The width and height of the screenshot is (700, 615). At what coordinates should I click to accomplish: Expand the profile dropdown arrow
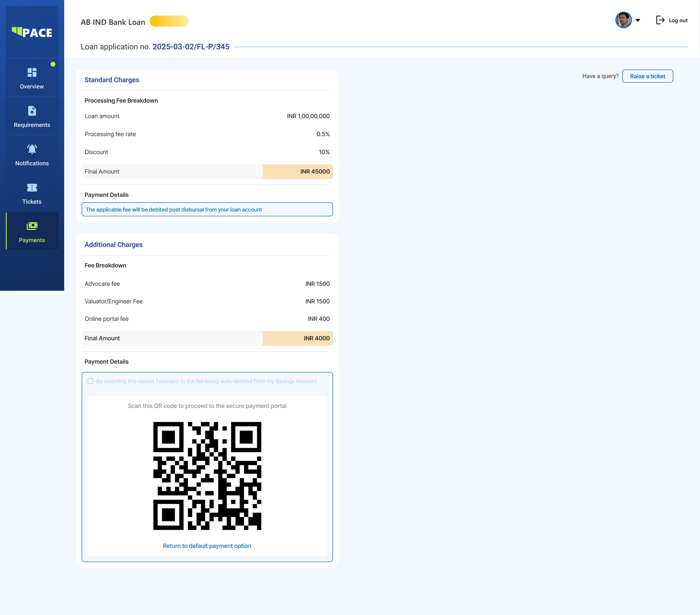[x=638, y=20]
